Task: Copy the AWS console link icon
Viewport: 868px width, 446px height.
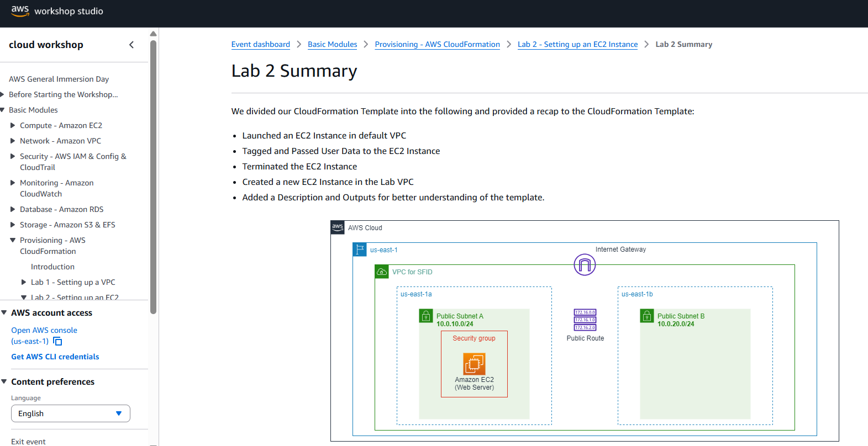Action: pos(57,341)
